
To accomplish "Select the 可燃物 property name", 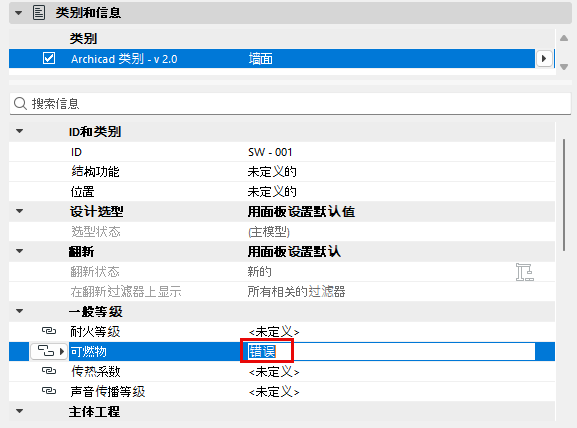I will point(89,351).
